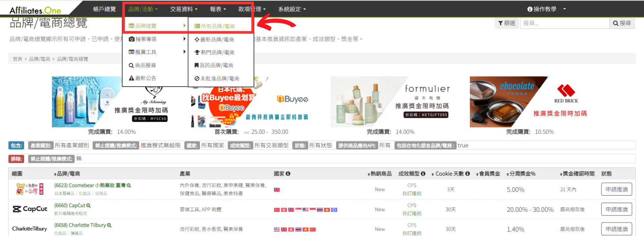Click the 成效類型 column info icon
This screenshot has height=239, width=644.
423,174
